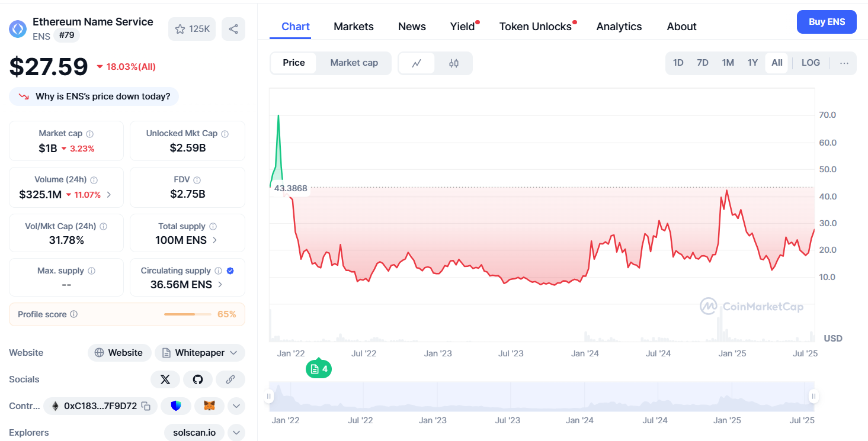Grab the right handle of chart range slider
This screenshot has height=441, width=868.
(813, 397)
